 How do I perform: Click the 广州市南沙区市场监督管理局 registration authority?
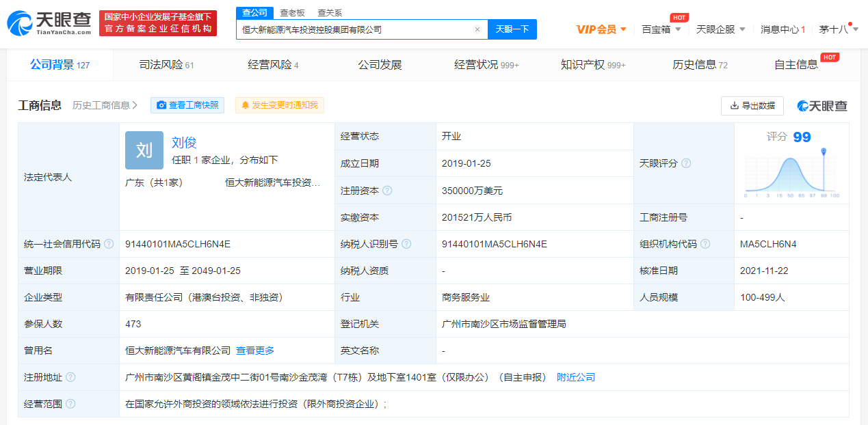click(504, 324)
